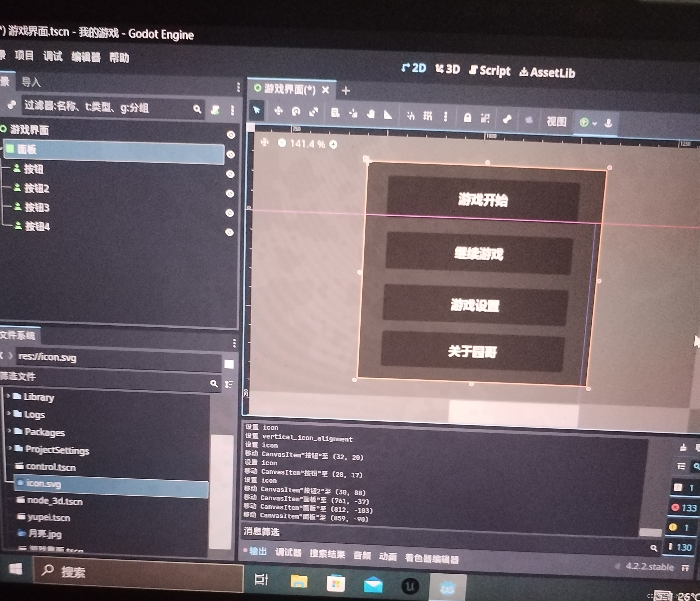Open snapping options three-dot menu
The image size is (700, 601).
point(446,117)
